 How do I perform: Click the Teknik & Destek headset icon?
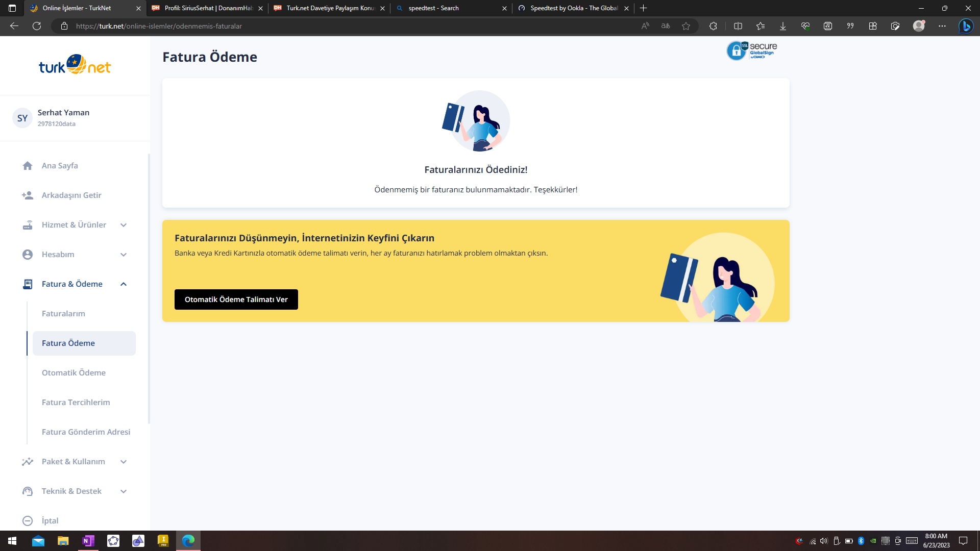click(x=28, y=491)
